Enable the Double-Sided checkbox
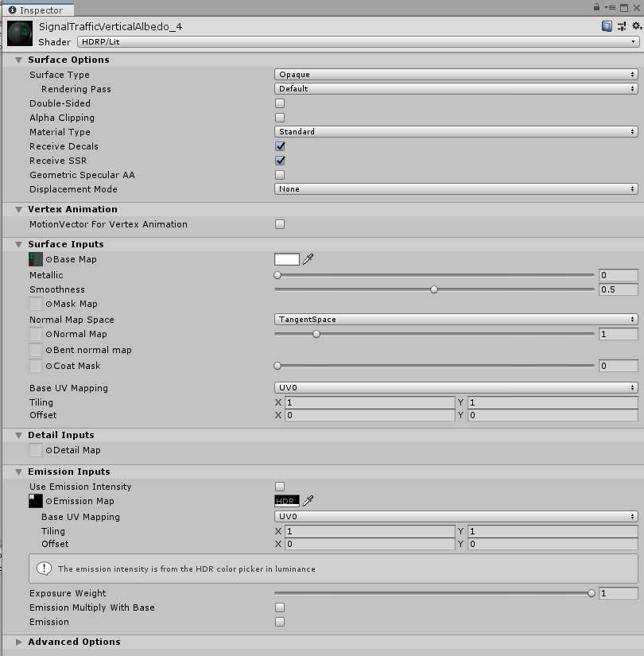Screen dimensions: 644x656 [x=280, y=103]
